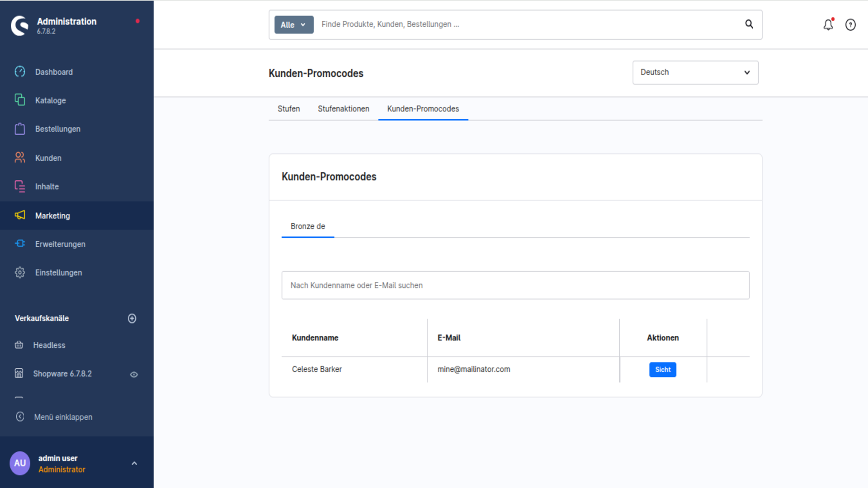Click the Erweiterungen plug icon
This screenshot has height=488, width=868.
click(x=20, y=244)
